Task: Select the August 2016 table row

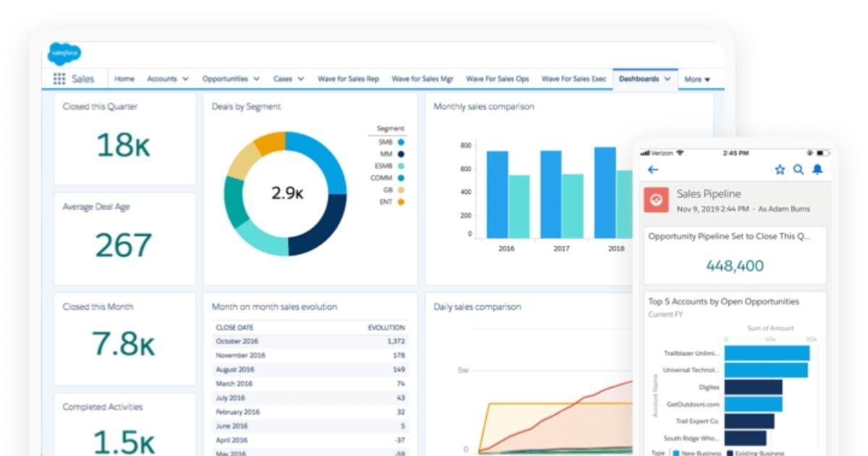Action: pos(310,369)
